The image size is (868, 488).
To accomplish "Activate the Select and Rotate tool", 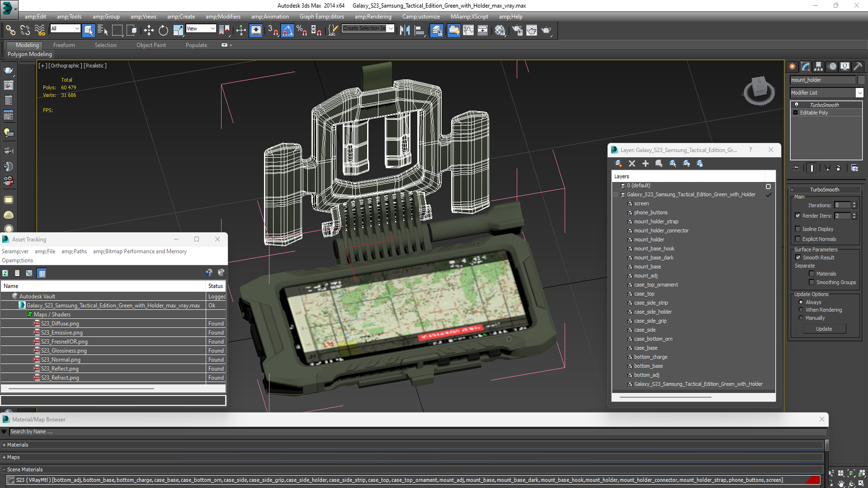I will [163, 30].
